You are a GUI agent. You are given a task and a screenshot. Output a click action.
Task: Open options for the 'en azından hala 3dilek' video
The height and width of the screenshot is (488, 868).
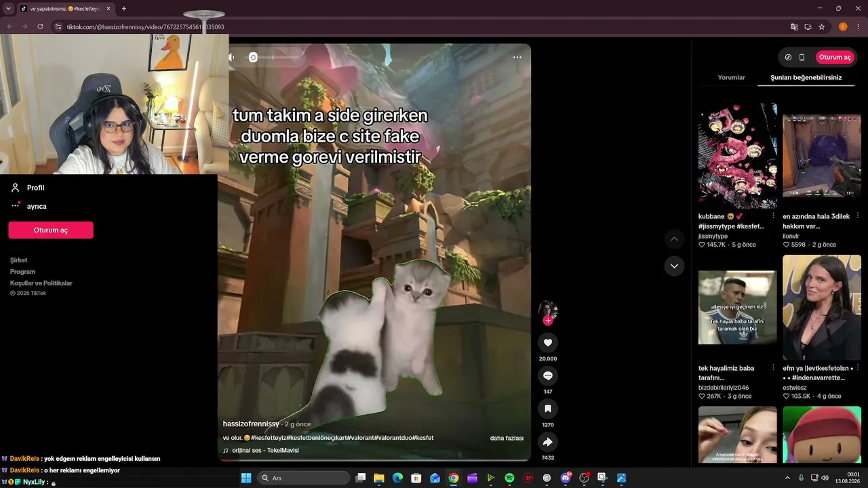pos(858,216)
